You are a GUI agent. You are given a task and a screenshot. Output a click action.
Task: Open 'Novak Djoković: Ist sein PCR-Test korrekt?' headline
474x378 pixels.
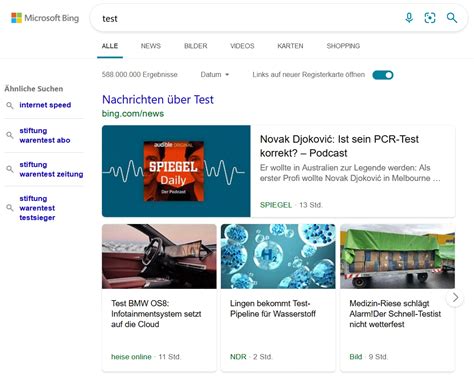(x=339, y=146)
